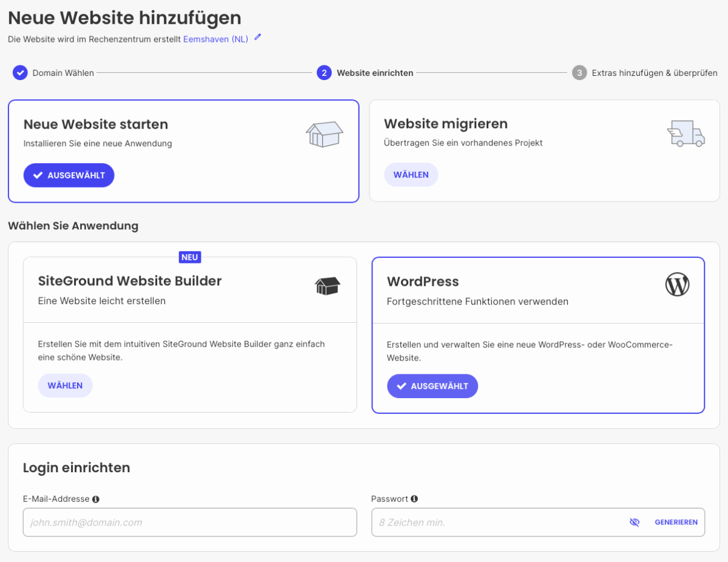Click the moving truck icon for Website migrieren
Image resolution: width=728 pixels, height=562 pixels.
[x=686, y=134]
